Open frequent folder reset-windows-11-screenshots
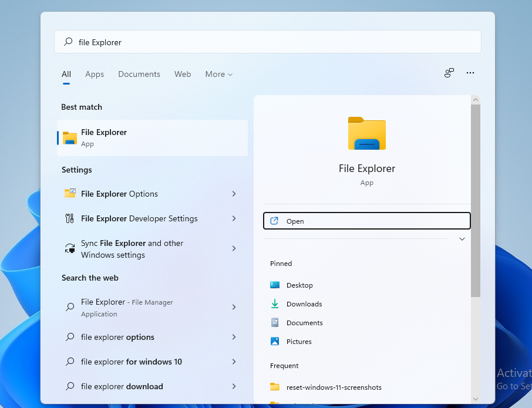The width and height of the screenshot is (532, 408). 367,387
